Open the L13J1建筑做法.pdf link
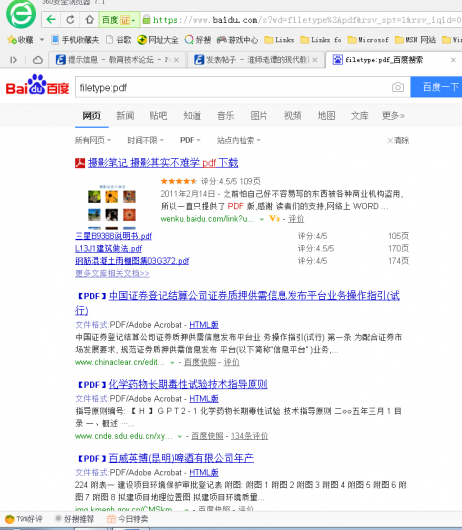 click(108, 248)
